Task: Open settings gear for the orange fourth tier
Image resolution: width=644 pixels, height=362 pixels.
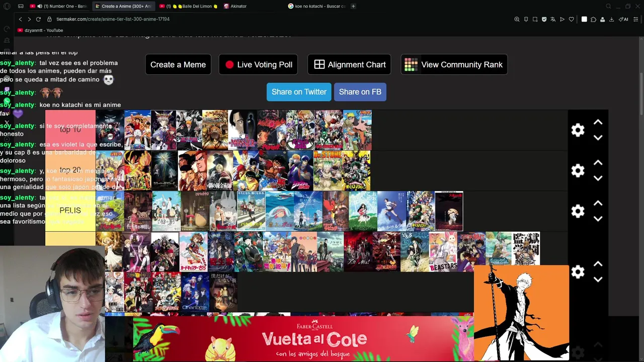Action: (578, 272)
